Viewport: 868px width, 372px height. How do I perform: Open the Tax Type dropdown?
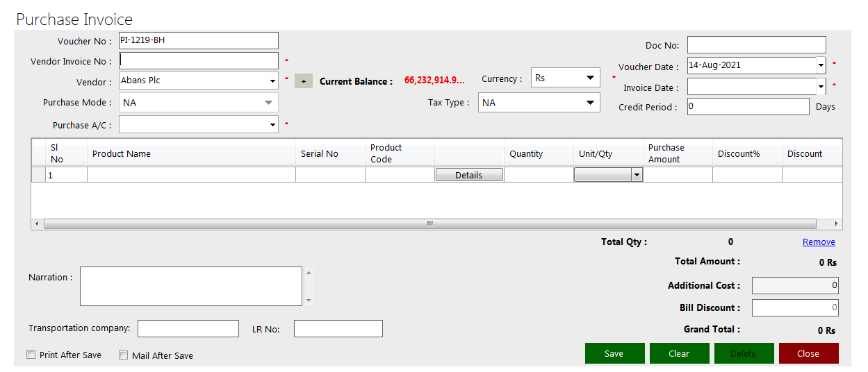tap(590, 103)
